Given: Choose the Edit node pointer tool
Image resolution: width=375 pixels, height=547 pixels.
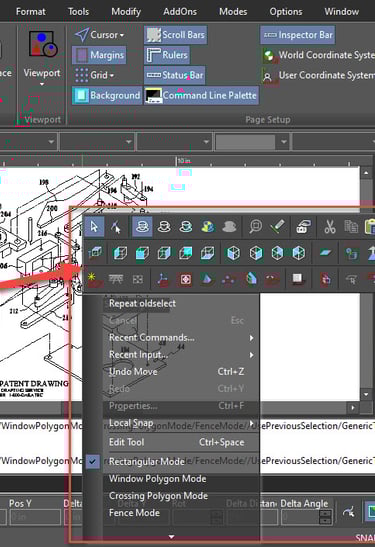Looking at the screenshot, I should [116, 227].
